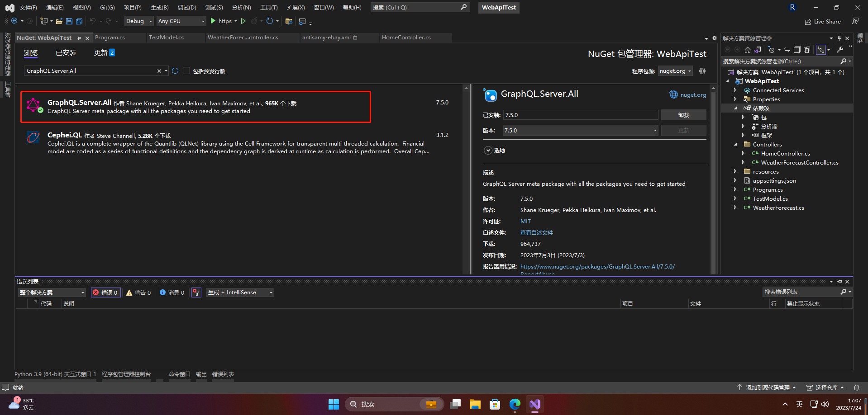
Task: Open the entire solution scope dropdown
Action: 52,292
